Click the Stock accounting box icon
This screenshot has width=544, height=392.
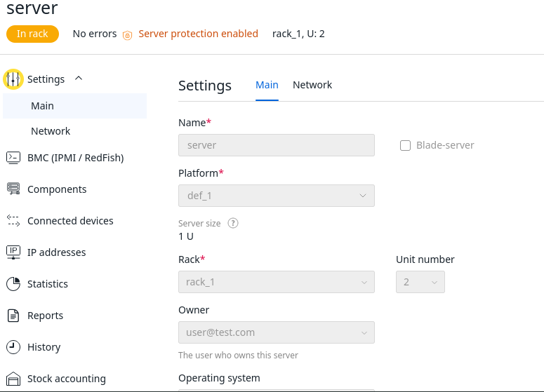tap(13, 379)
